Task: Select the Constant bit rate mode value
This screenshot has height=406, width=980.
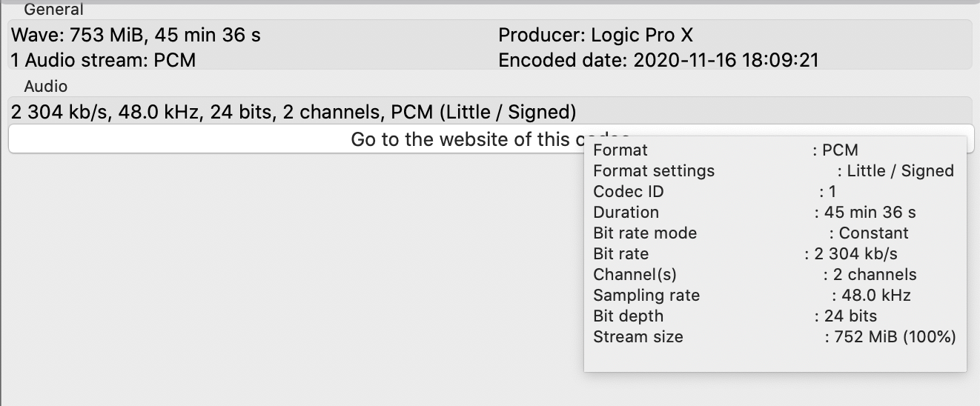Action: [873, 233]
